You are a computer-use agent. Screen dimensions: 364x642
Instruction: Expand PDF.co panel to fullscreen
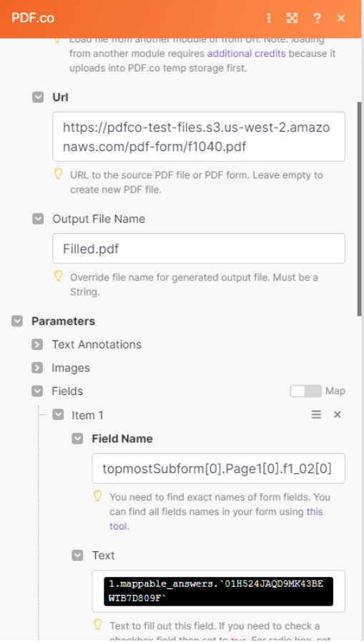[x=292, y=18]
